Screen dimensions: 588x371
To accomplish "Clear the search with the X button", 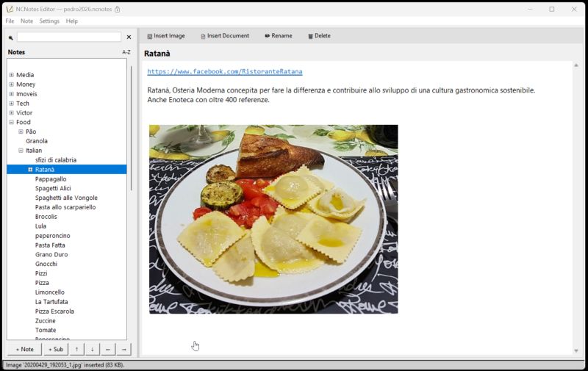I will (129, 37).
